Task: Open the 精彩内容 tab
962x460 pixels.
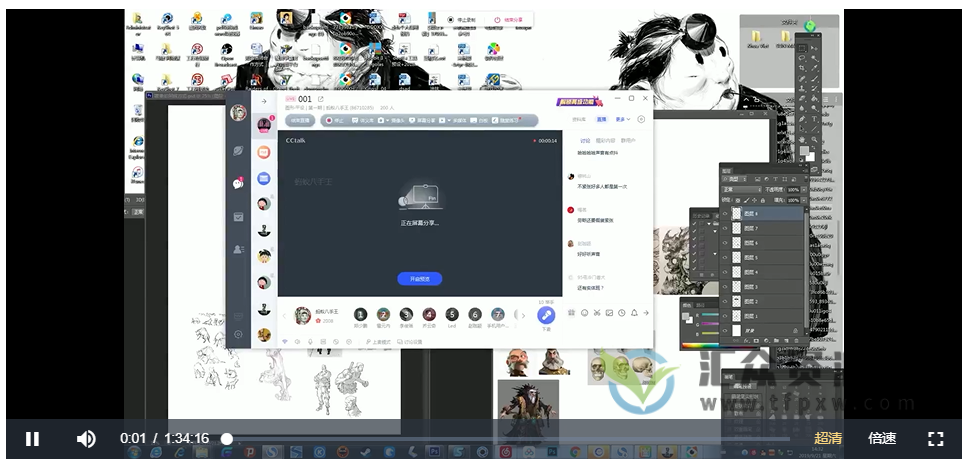Action: (606, 140)
